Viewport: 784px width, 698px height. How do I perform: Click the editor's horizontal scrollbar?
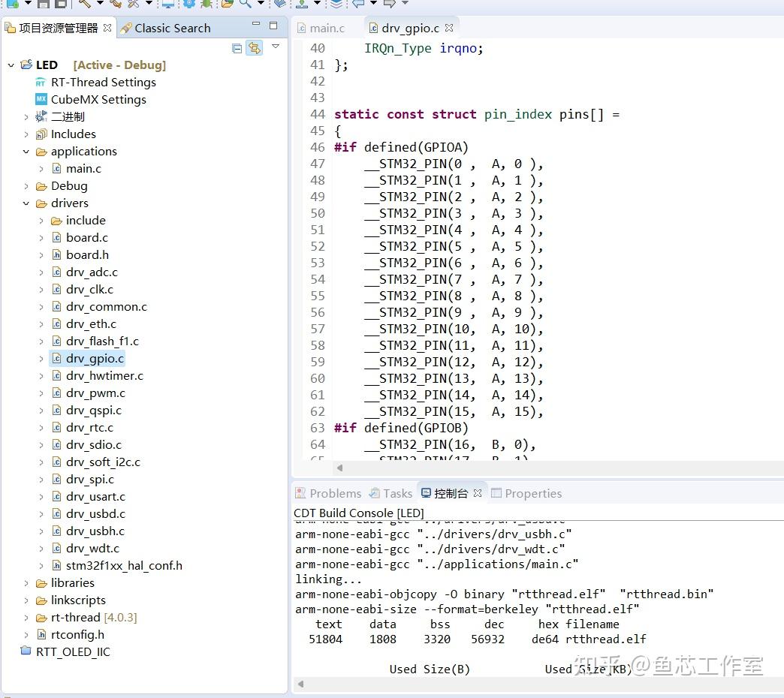pyautogui.click(x=526, y=468)
